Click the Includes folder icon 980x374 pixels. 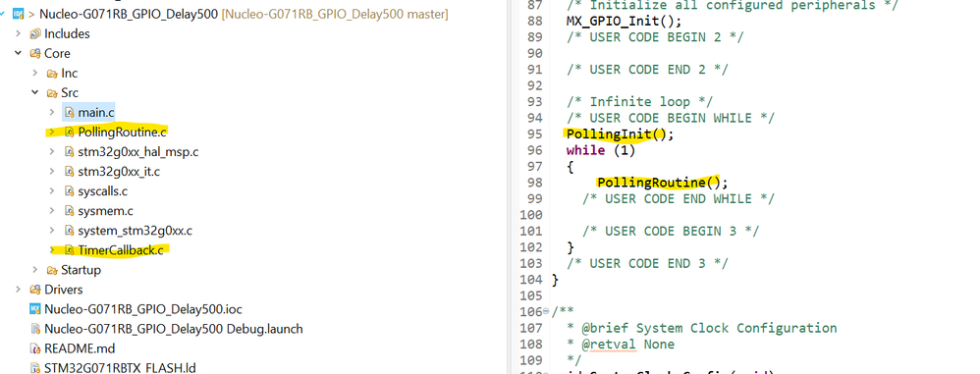pos(35,33)
